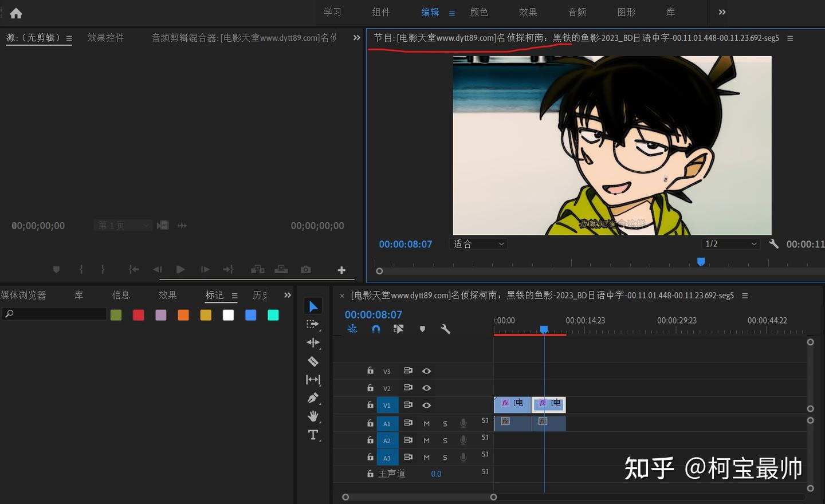825x504 pixels.
Task: Open Source monitor button editor plus
Action: click(x=341, y=270)
